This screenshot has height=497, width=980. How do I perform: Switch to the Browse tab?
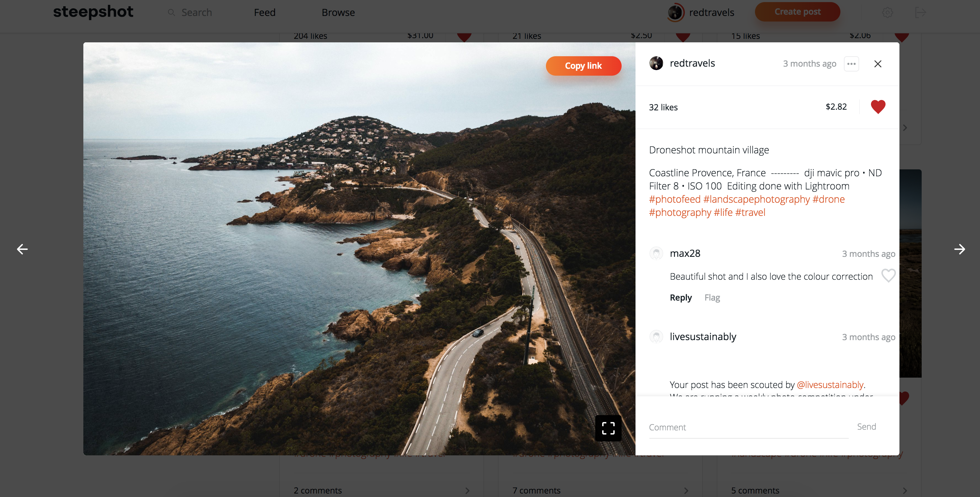(x=338, y=12)
